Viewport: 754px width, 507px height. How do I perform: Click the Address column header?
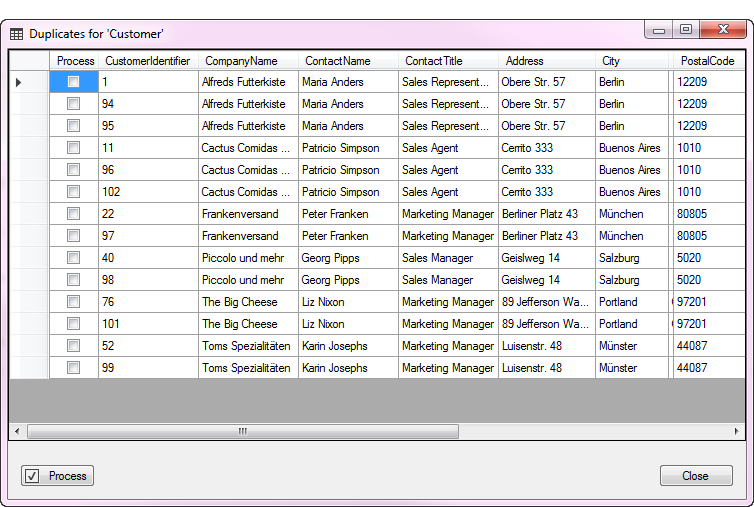coord(547,61)
